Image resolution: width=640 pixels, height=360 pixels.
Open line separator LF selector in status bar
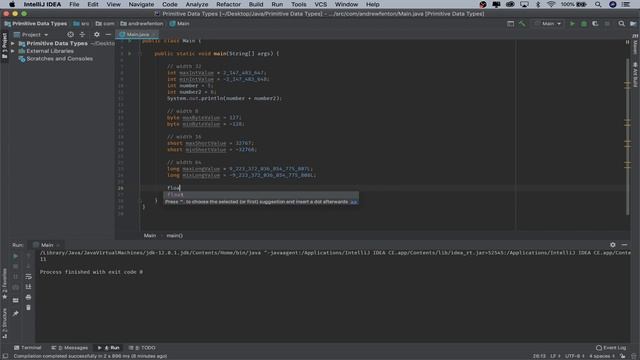[555, 356]
